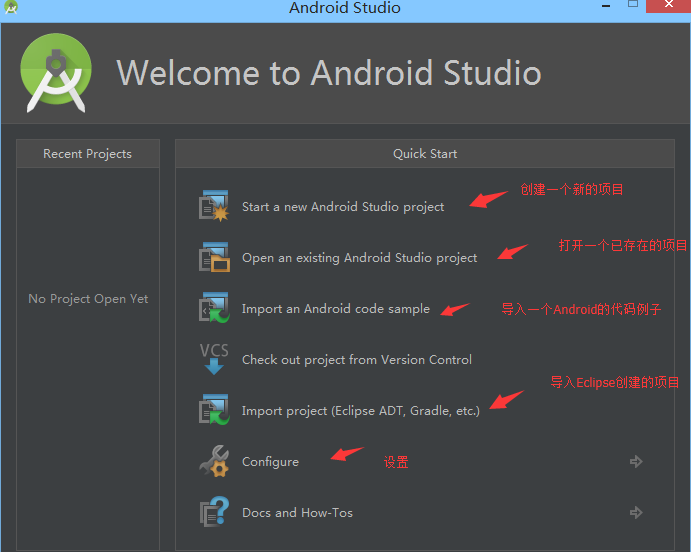691x552 pixels.
Task: Click the Android Studio window title text
Action: pyautogui.click(x=345, y=7)
